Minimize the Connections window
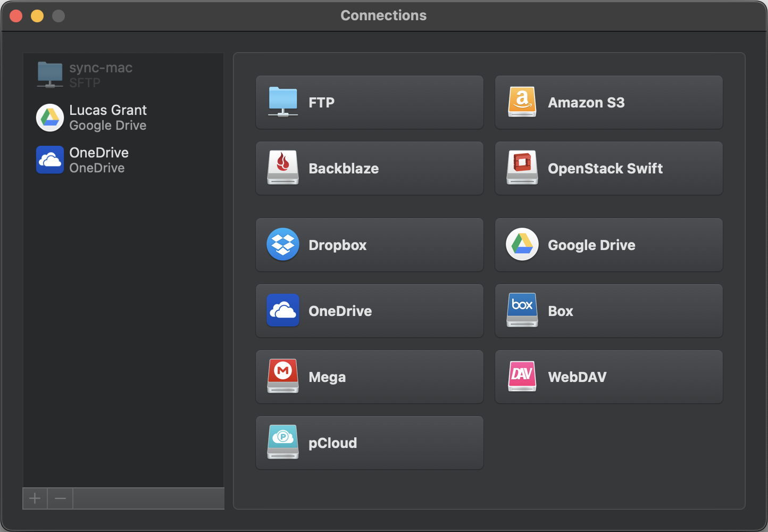 click(37, 16)
